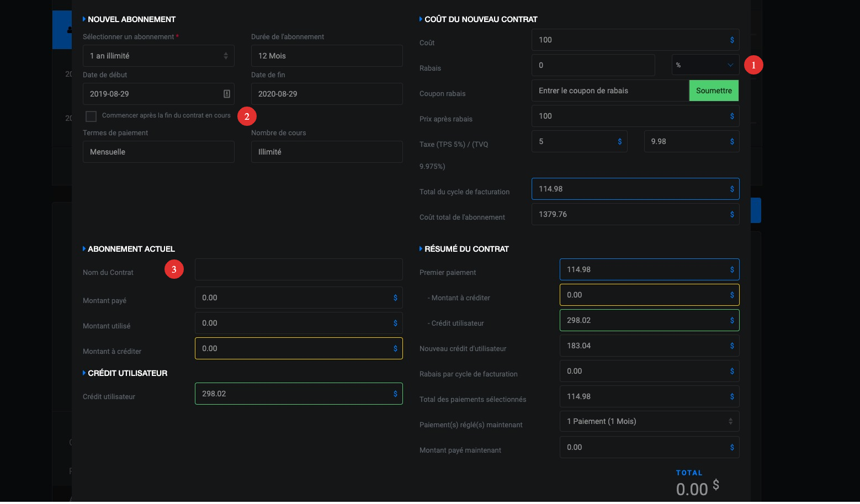Click the coupon de rabais input field
Viewport: 860px width, 504px height.
pyautogui.click(x=610, y=91)
